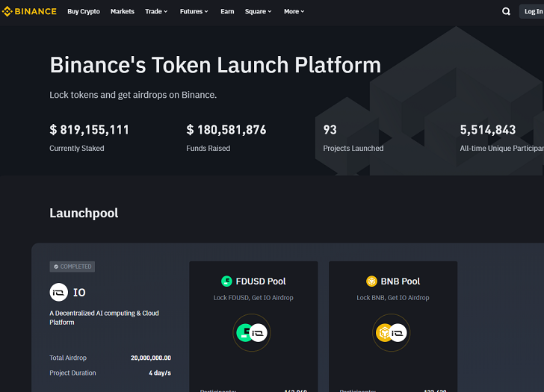The height and width of the screenshot is (392, 544).
Task: Click the 5,514,843 participants value
Action: 488,130
